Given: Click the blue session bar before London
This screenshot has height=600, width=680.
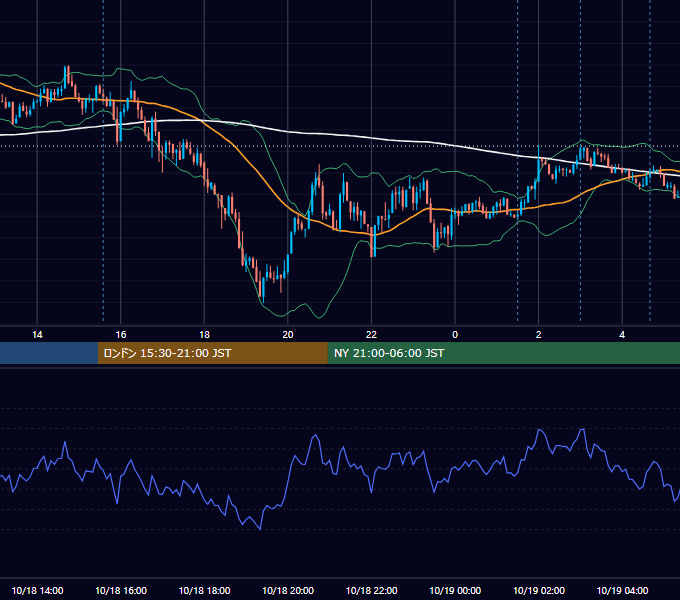Looking at the screenshot, I should point(49,353).
